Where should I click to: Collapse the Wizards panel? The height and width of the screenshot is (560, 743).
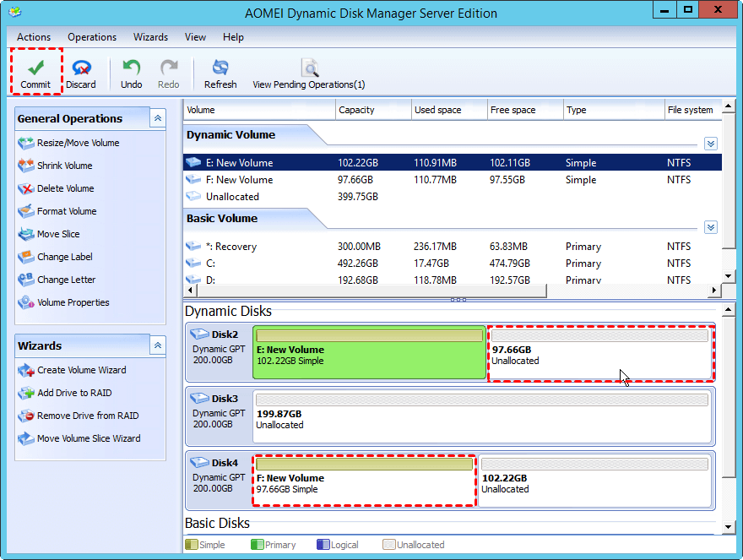pos(158,345)
